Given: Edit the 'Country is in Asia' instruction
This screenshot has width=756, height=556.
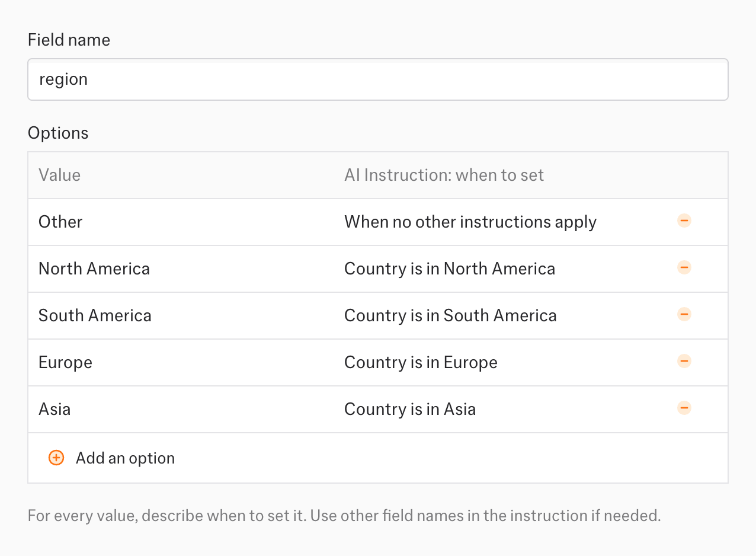Looking at the screenshot, I should pyautogui.click(x=409, y=409).
